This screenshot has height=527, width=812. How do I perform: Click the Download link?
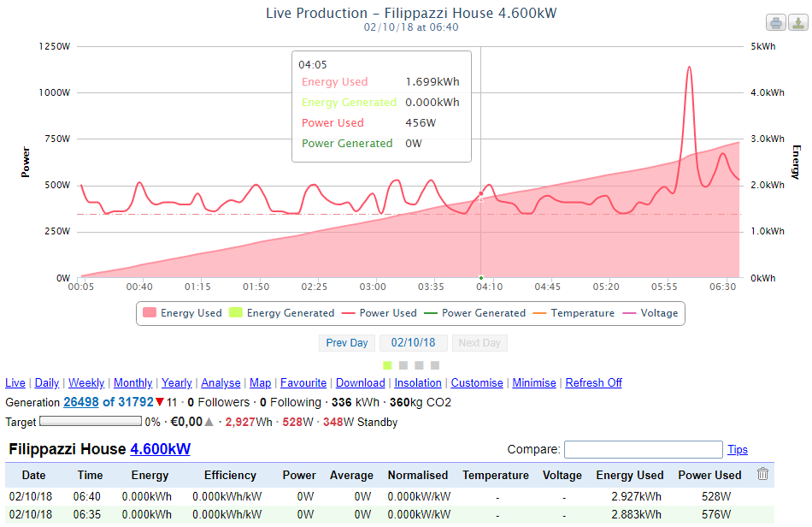(361, 383)
